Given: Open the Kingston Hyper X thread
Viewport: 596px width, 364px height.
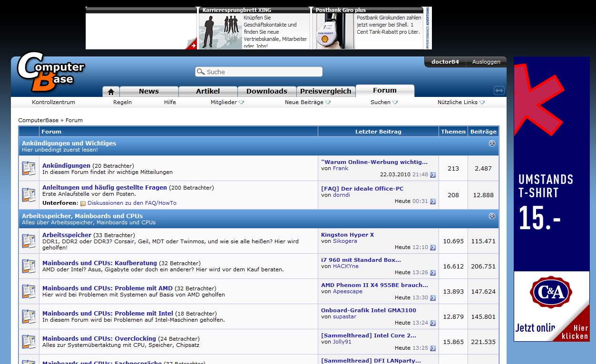Looking at the screenshot, I should coord(348,235).
